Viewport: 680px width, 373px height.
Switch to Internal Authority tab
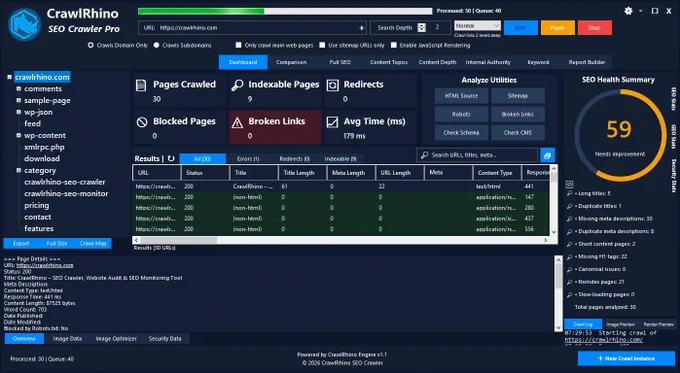click(488, 62)
